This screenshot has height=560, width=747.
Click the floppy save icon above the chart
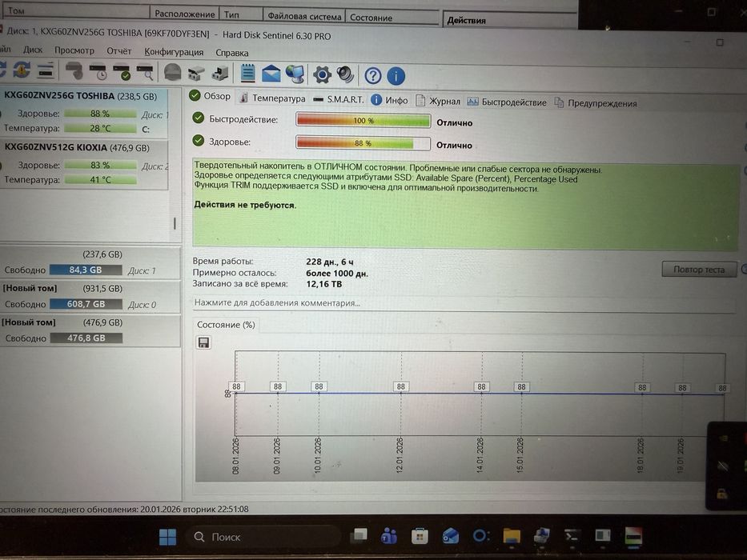pos(203,342)
